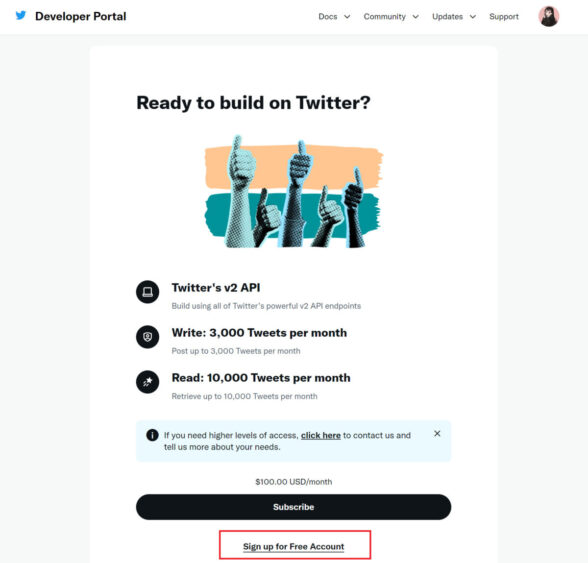Dismiss the higher access notice banner

click(437, 433)
